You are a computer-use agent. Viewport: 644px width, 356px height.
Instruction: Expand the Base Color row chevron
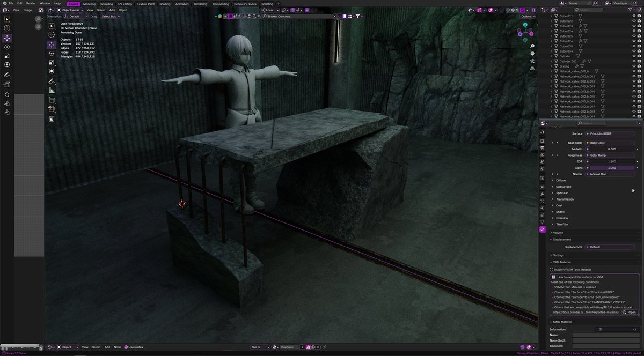click(x=552, y=143)
